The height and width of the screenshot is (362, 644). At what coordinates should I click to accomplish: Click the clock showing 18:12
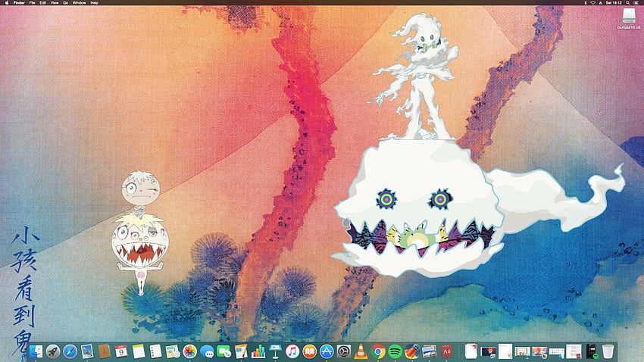click(x=614, y=2)
